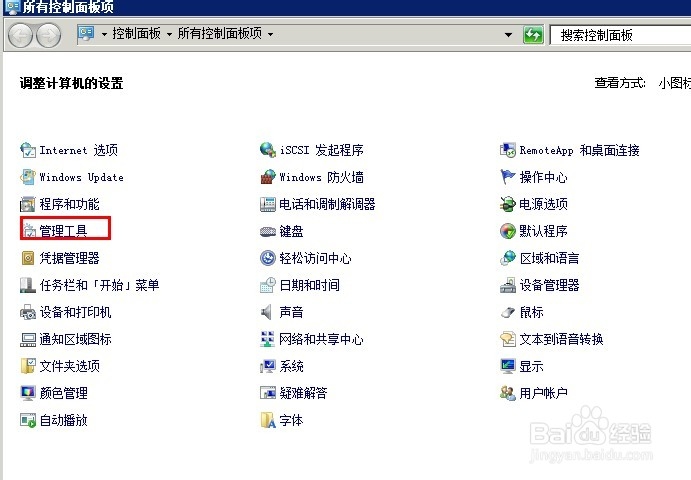
Task: Expand the address bar history dropdown
Action: 508,34
